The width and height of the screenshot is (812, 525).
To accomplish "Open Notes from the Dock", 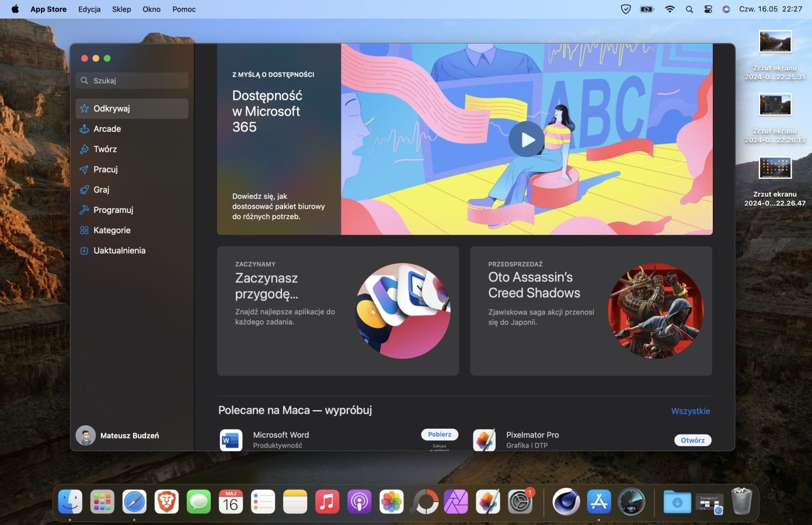I will (x=295, y=502).
